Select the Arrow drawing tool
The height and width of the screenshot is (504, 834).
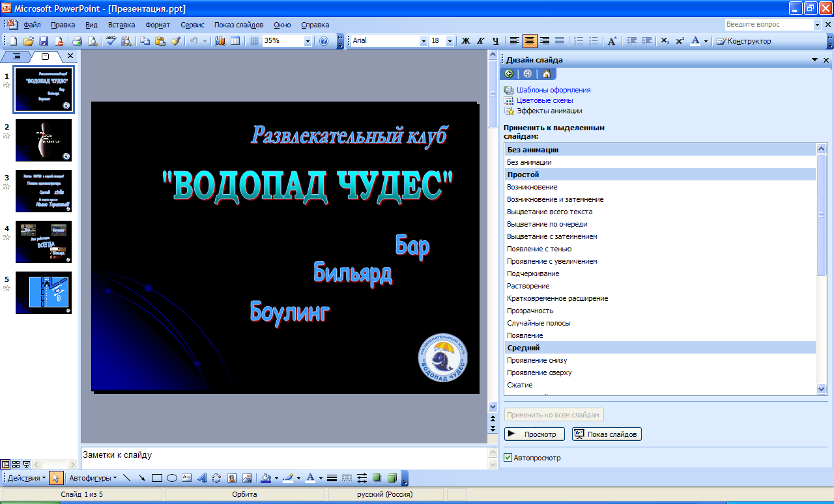pos(141,478)
